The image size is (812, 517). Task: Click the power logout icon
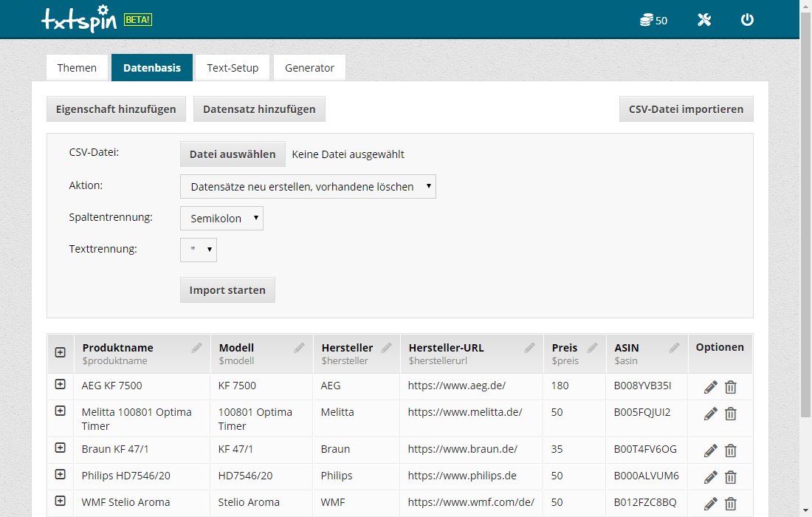pyautogui.click(x=747, y=20)
